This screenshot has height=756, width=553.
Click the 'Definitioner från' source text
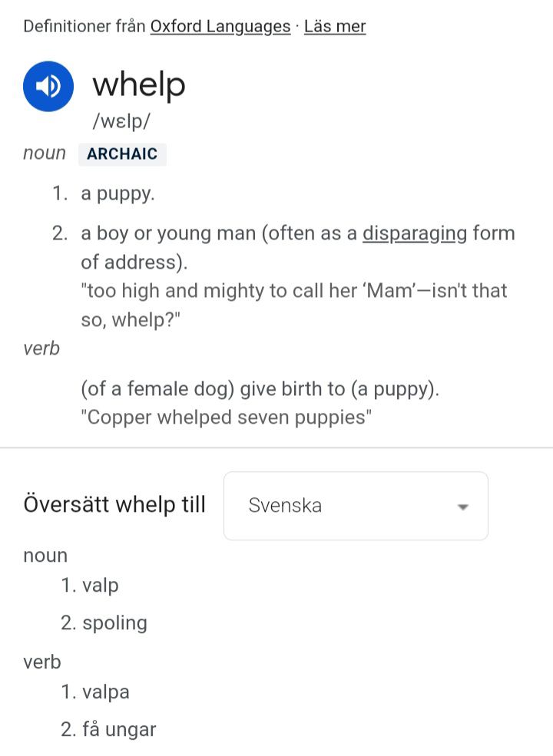point(84,27)
